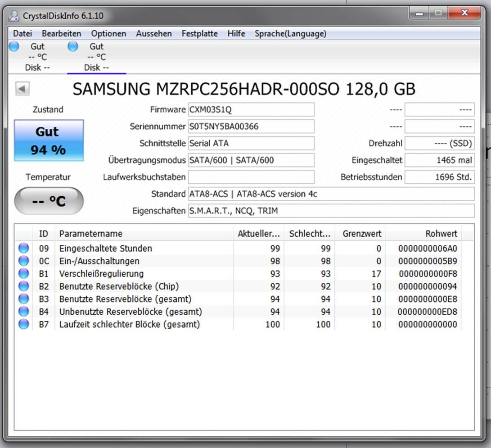Click raw value 0000000000F8
The height and width of the screenshot is (448, 491).
tap(428, 274)
